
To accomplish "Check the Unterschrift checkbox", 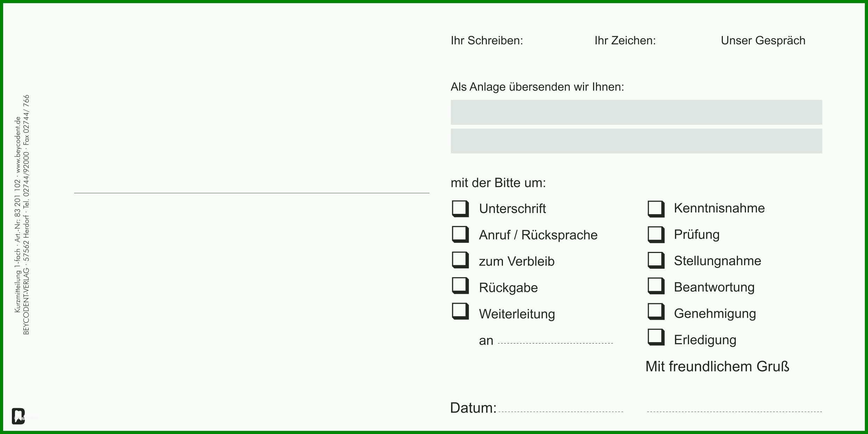I will click(x=460, y=209).
